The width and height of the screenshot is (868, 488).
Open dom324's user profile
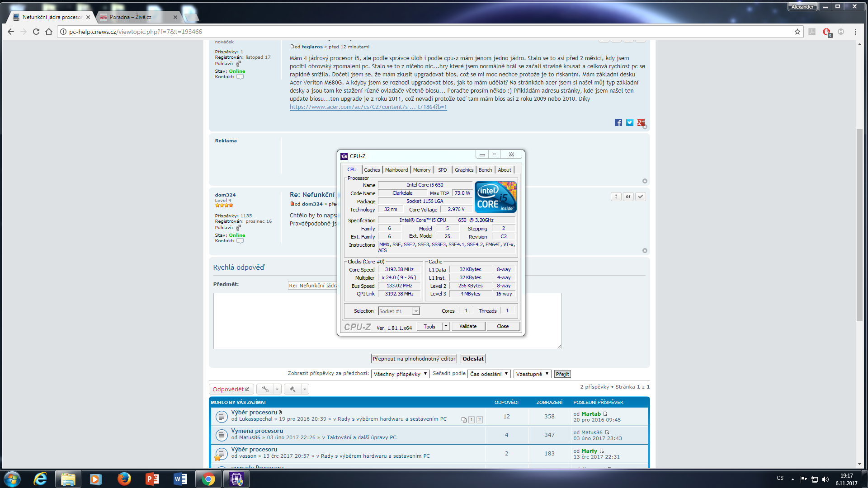click(225, 195)
